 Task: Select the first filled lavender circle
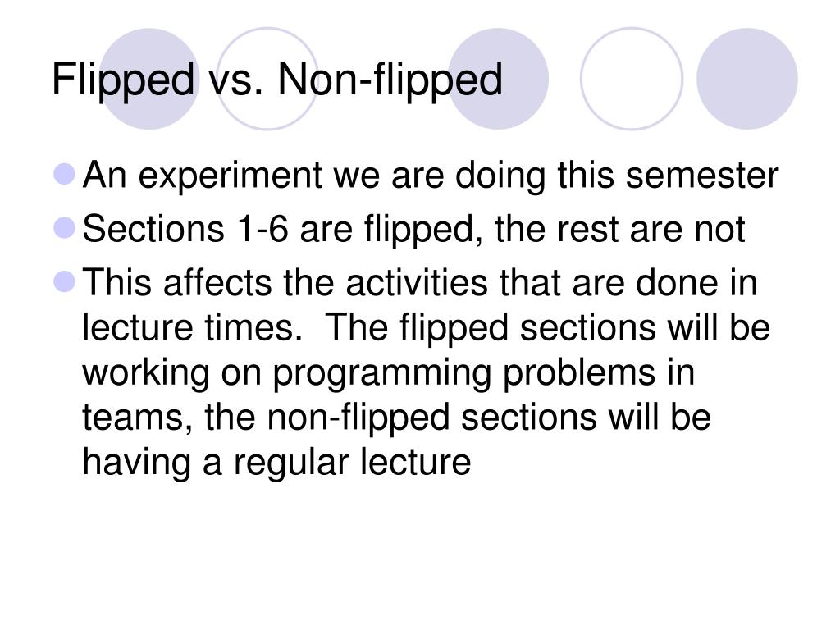(x=149, y=79)
